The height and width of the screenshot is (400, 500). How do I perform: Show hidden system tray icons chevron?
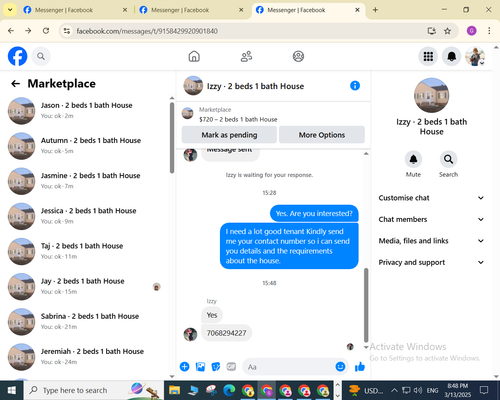(x=394, y=390)
